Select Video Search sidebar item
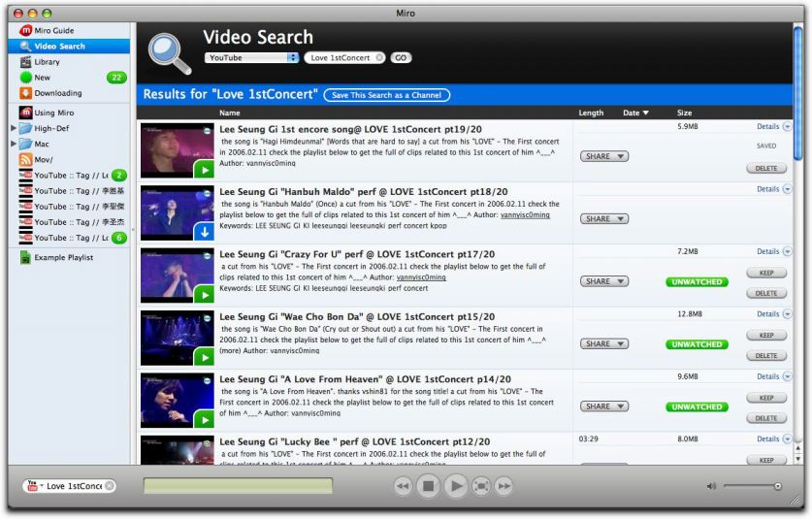812x519 pixels. coord(69,47)
